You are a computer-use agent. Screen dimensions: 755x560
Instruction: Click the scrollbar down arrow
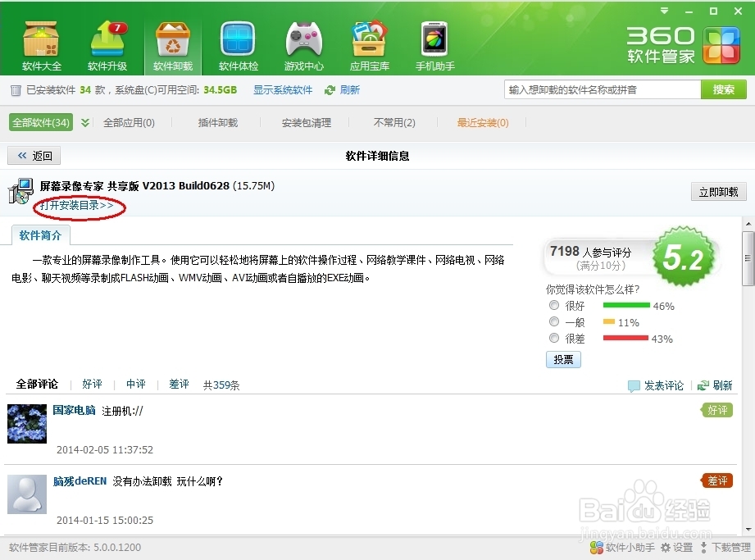[x=748, y=529]
